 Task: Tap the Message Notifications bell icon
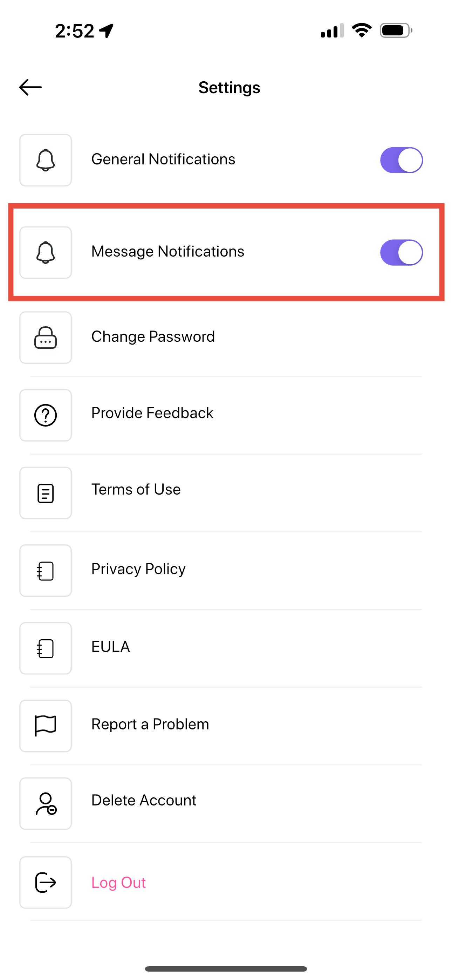tap(46, 253)
